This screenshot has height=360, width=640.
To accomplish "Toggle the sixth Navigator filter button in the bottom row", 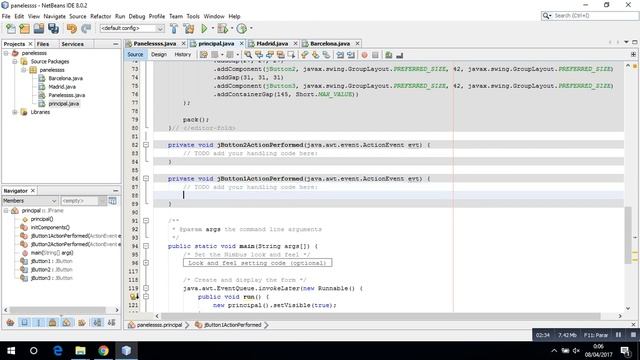I will click(x=82, y=323).
